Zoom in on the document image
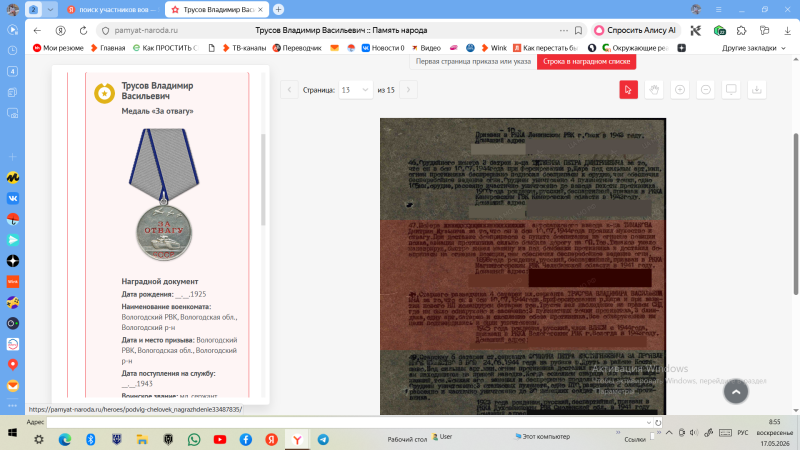Image resolution: width=800 pixels, height=450 pixels. click(680, 90)
